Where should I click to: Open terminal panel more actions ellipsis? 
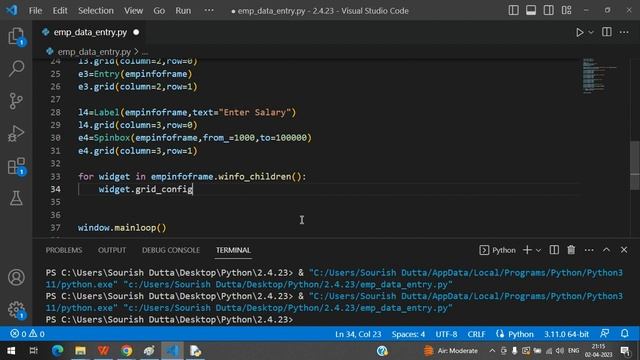coord(589,250)
